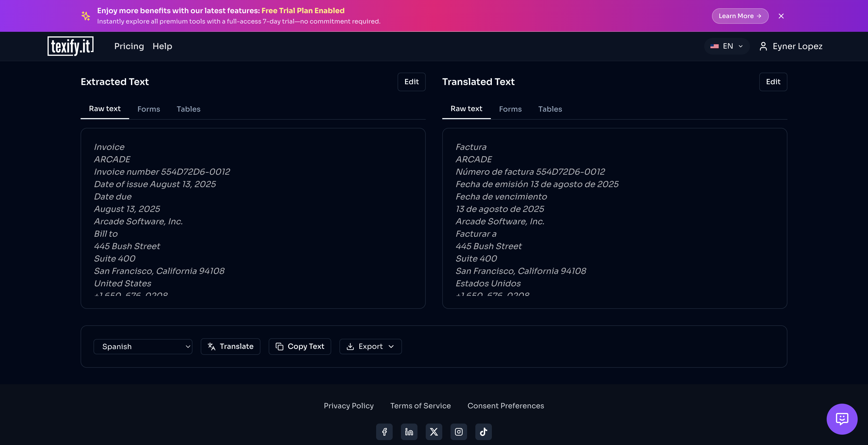Viewport: 868px width, 445px height.
Task: Click the user profile icon
Action: tap(763, 46)
